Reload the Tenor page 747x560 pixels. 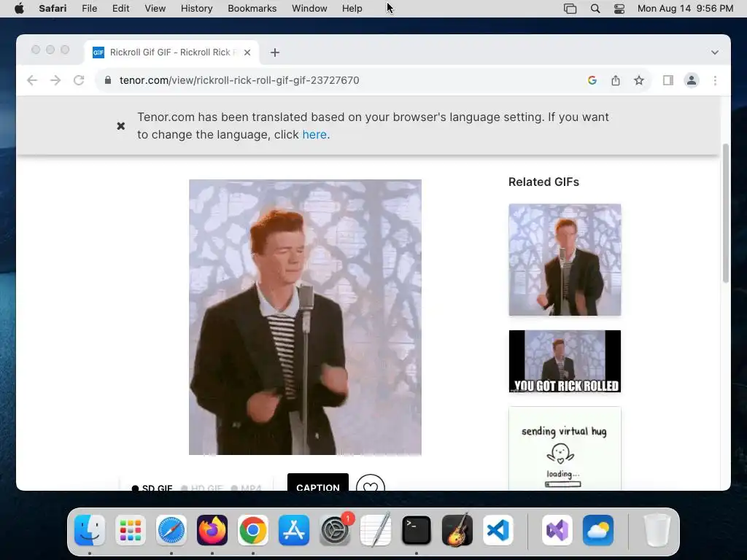pyautogui.click(x=79, y=80)
